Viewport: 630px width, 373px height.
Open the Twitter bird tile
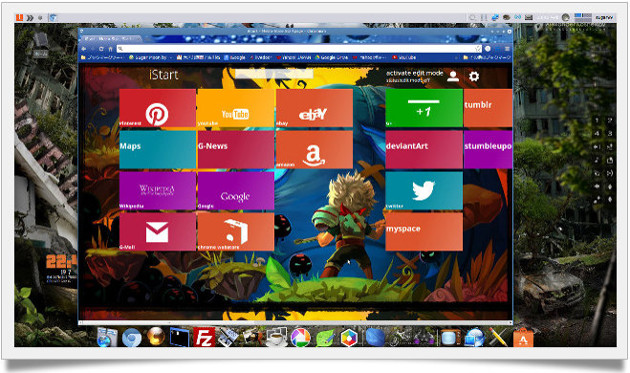424,191
